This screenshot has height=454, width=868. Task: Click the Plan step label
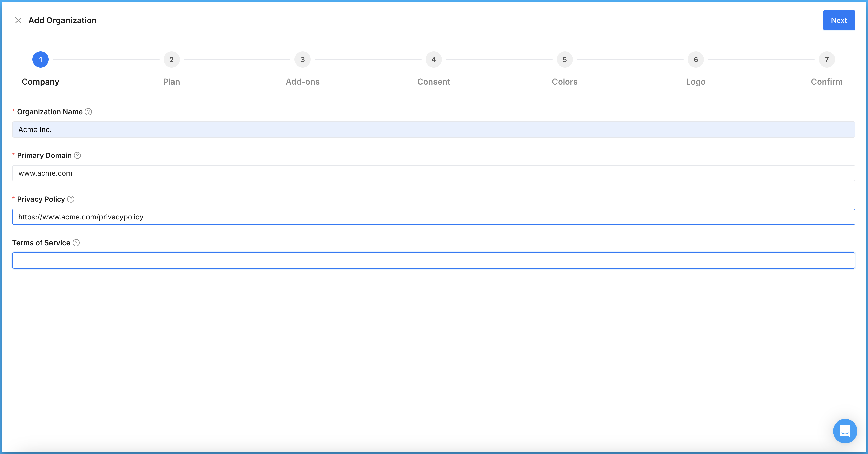[171, 82]
